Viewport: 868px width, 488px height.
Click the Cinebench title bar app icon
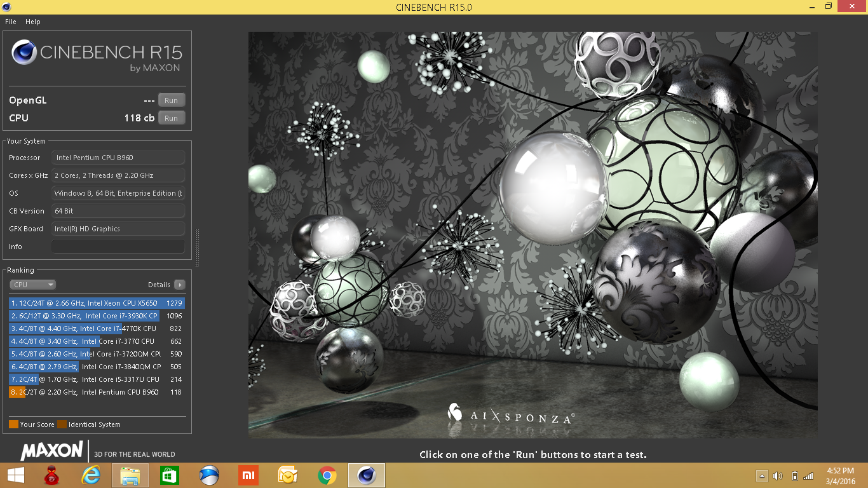tap(8, 7)
